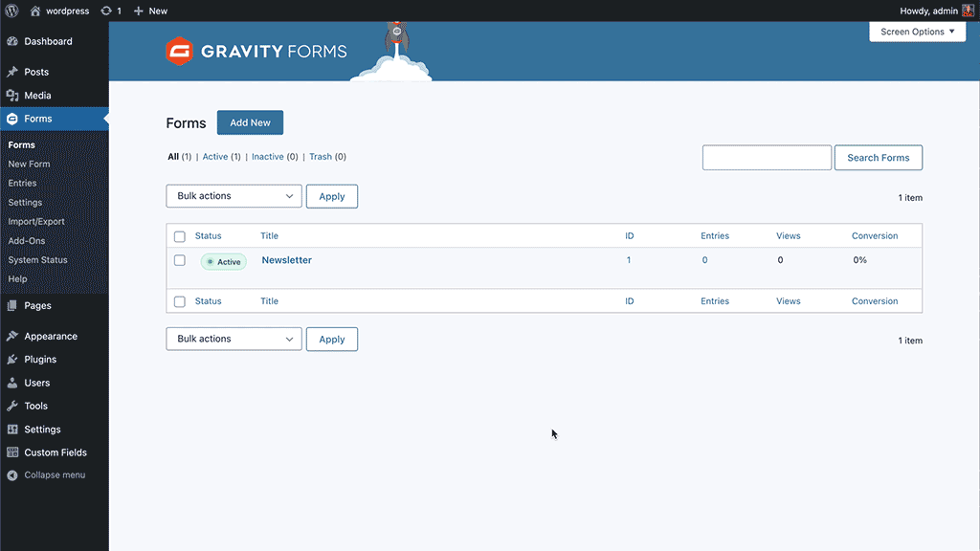Image resolution: width=980 pixels, height=551 pixels.
Task: Tick the Newsletter row checkbox
Action: (x=180, y=260)
